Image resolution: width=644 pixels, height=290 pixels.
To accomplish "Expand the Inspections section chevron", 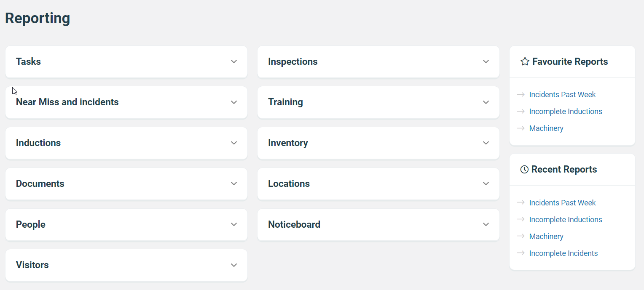I will coord(486,61).
